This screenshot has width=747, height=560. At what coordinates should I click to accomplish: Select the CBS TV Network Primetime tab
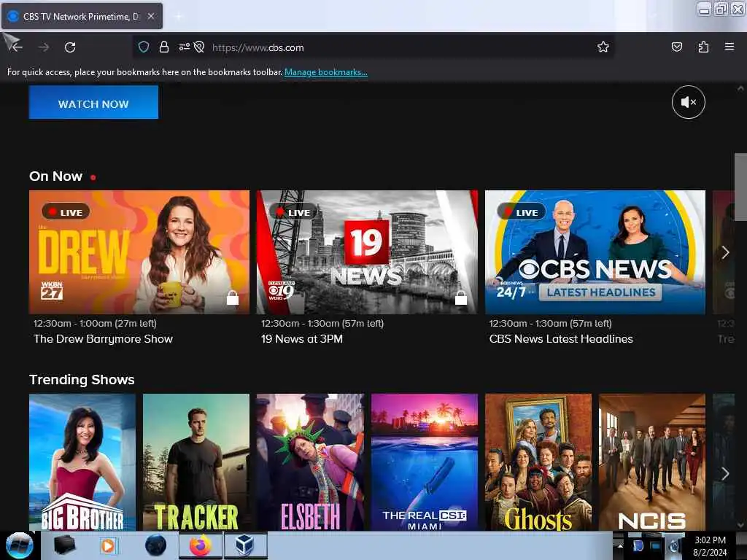(82, 16)
